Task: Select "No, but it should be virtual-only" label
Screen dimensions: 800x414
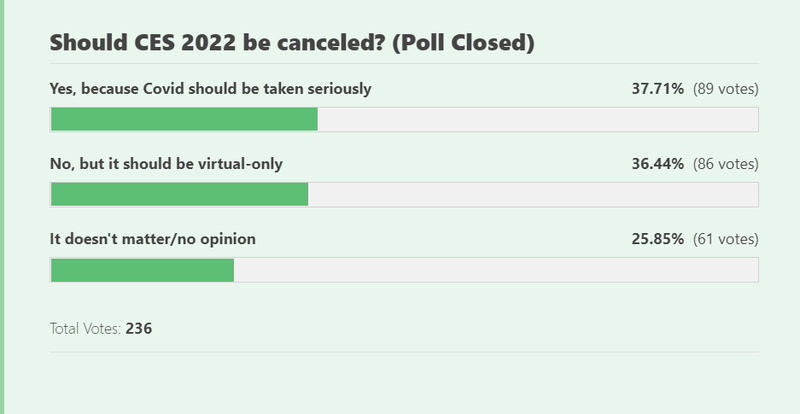Action: (173, 164)
